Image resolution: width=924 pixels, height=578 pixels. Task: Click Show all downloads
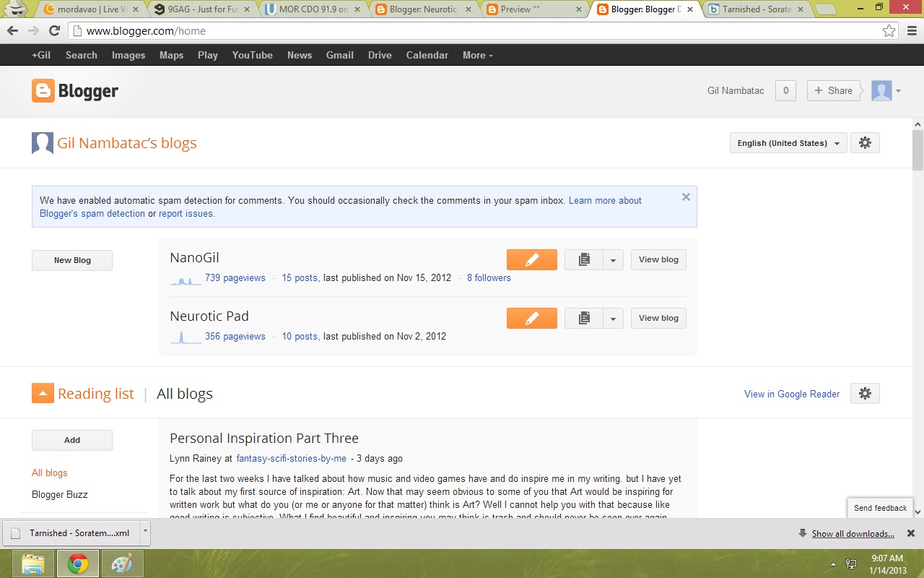[853, 534]
